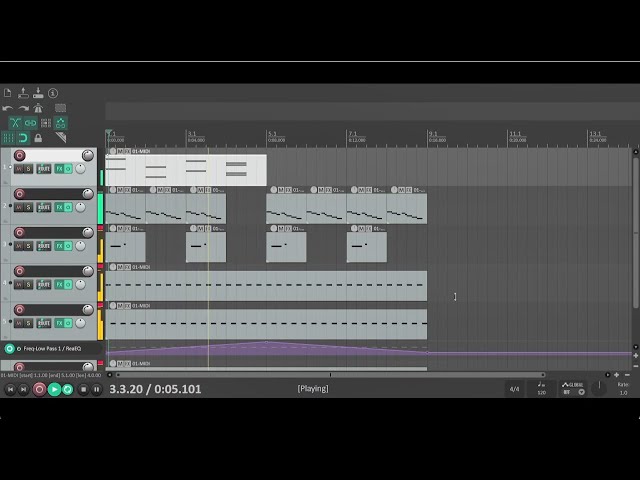Open routing for track 1
The image size is (640, 480).
[x=44, y=169]
